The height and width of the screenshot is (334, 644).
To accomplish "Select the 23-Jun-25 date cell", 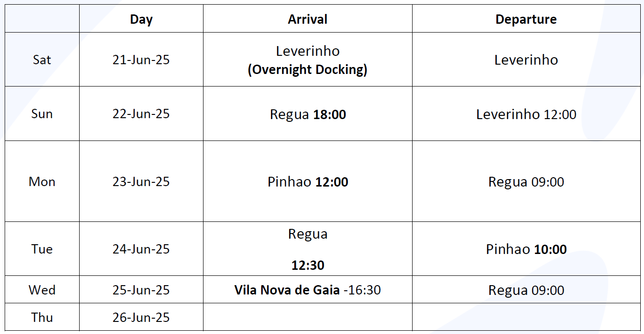I will [x=141, y=181].
